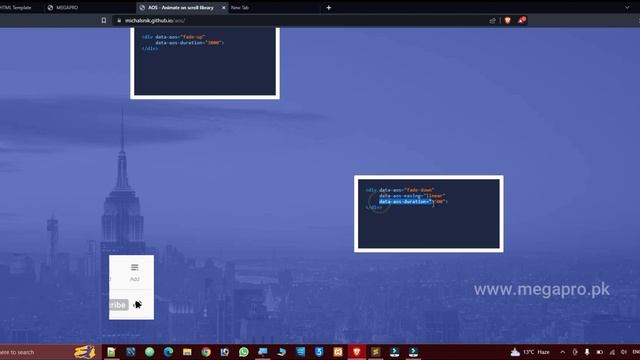The width and height of the screenshot is (640, 360).
Task: Switch to the HTML Template tab
Action: (x=18, y=7)
